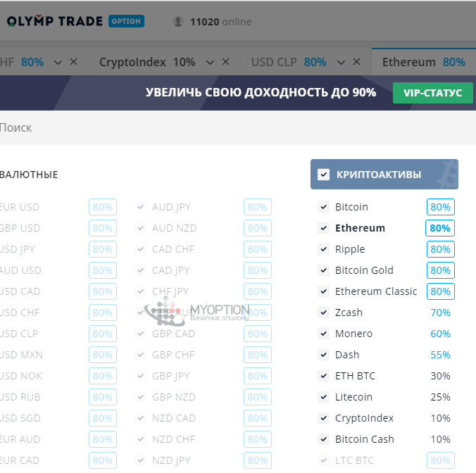Uncheck the Ethereum checkbox
Viewport: 476px width, 473px height.
(324, 228)
